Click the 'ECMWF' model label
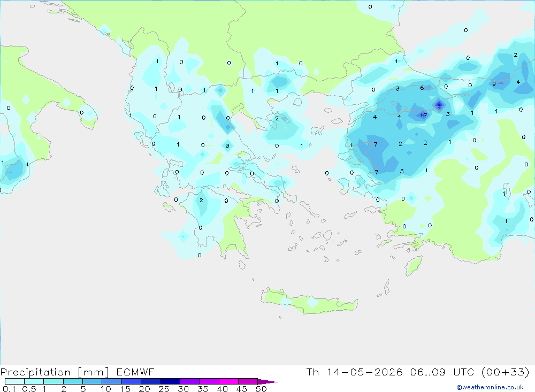 [x=135, y=372]
